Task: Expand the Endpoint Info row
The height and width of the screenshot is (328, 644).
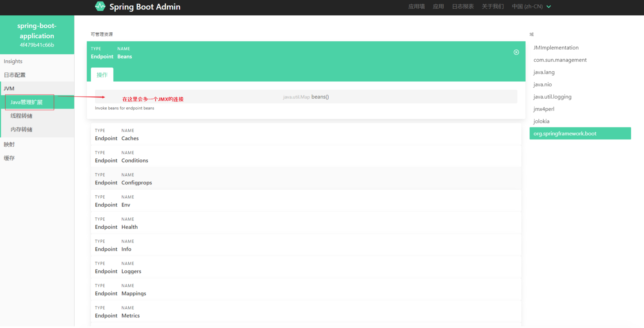Action: tap(306, 245)
